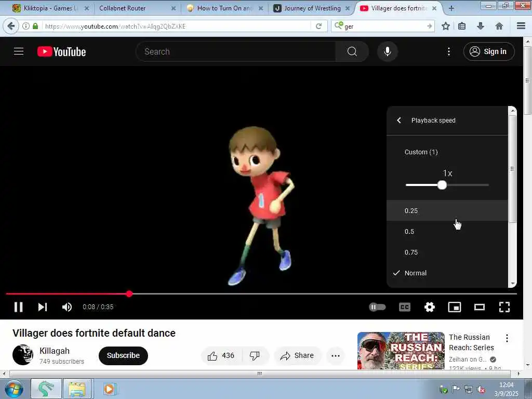Click up arrow of speed menu scrollbar
Screen dimensions: 532x399
(x=512, y=111)
